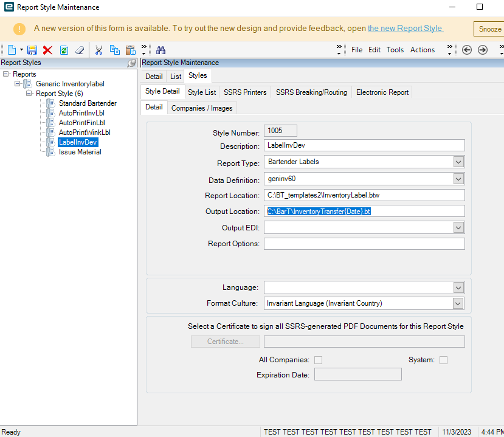Click the Clear eraser icon
Viewport: 504px width, 437px height.
(x=80, y=50)
